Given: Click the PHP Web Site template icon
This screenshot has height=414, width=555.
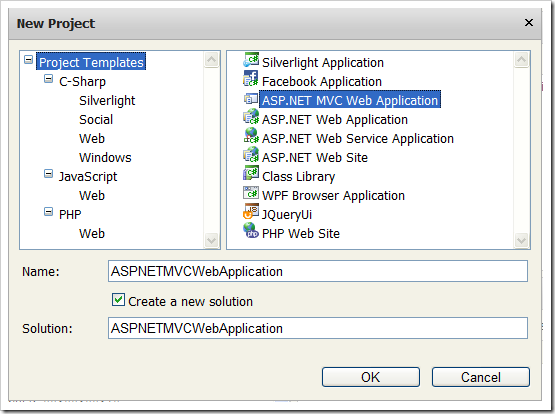Looking at the screenshot, I should coord(251,231).
